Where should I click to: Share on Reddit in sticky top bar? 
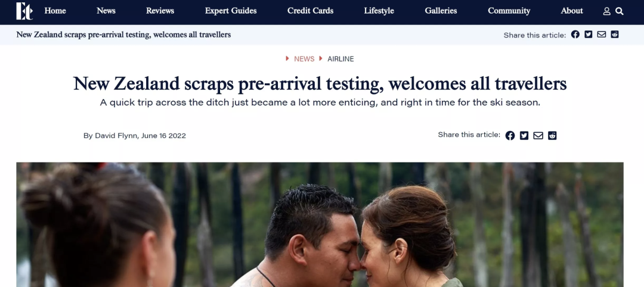614,35
